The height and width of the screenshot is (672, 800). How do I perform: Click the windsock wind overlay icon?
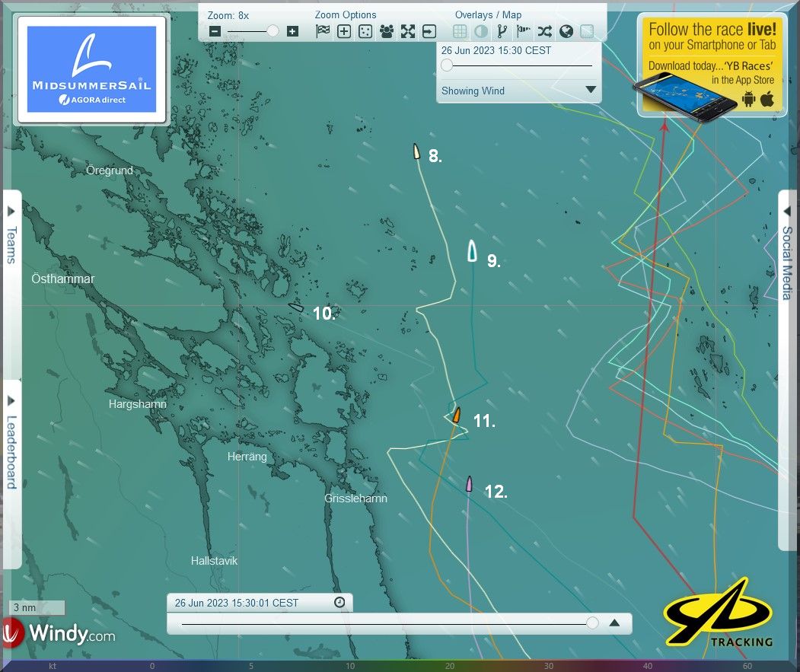pos(523,31)
